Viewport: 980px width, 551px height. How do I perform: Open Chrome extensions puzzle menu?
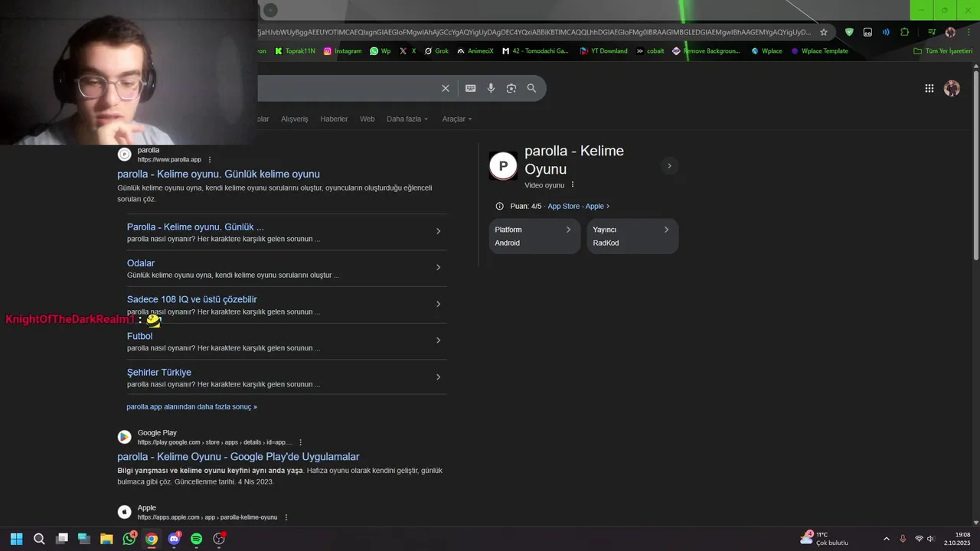coord(905,32)
